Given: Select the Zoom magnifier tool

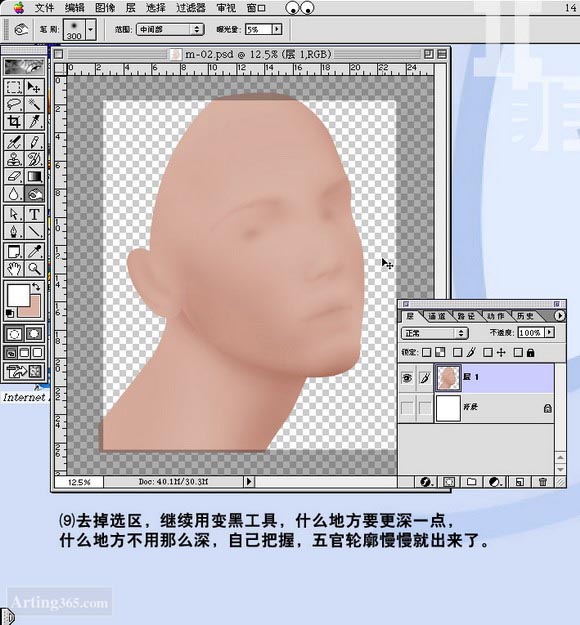Looking at the screenshot, I should click(x=34, y=269).
